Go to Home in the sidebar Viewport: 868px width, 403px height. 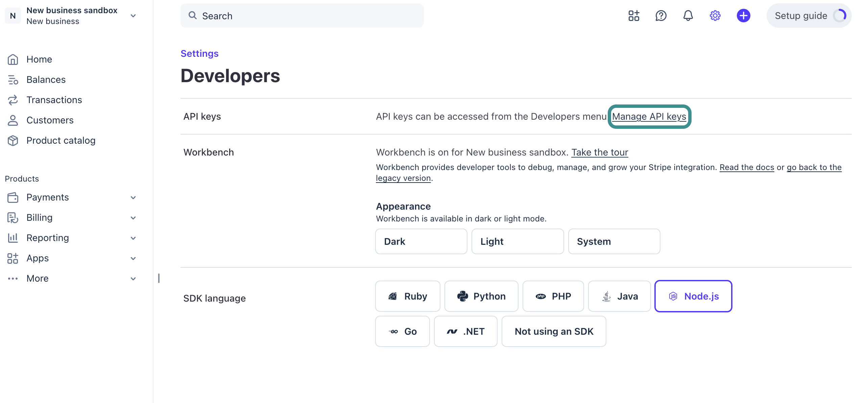point(39,60)
